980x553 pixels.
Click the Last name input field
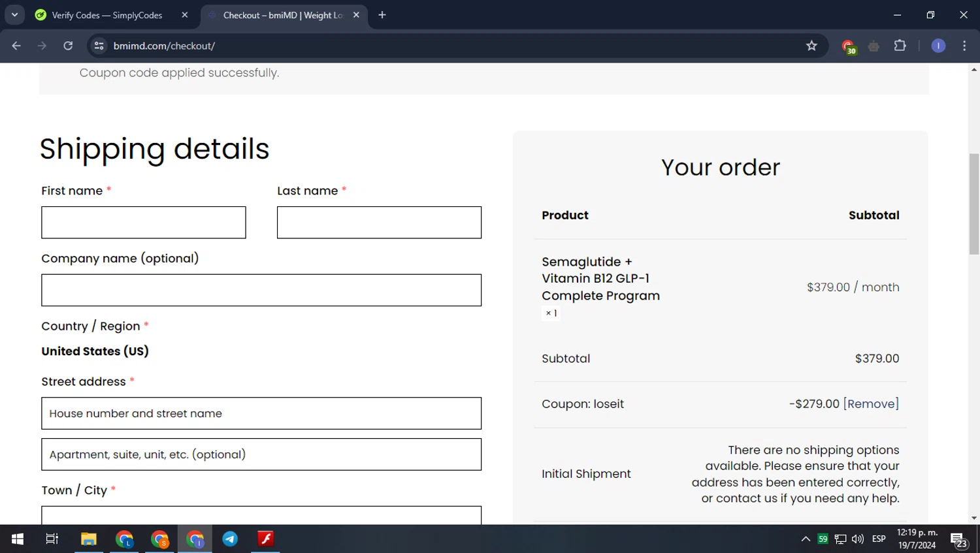pyautogui.click(x=379, y=223)
